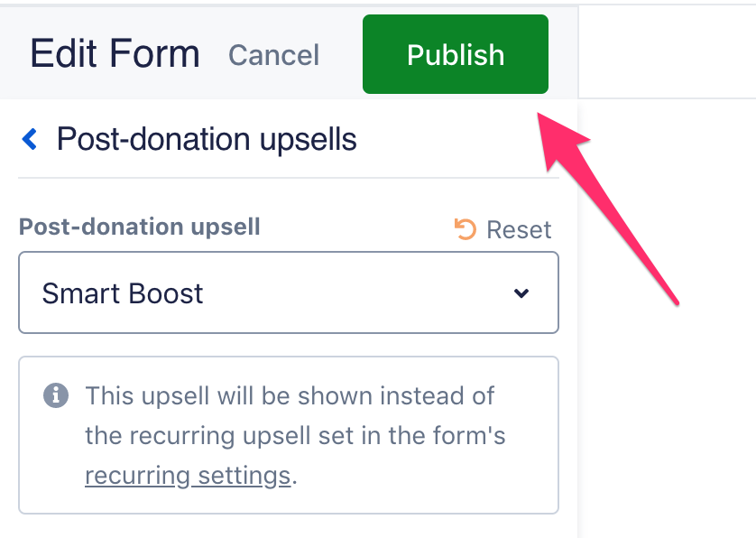Screen dimensions: 756x538
Task: Click the Reset text label
Action: click(x=519, y=229)
